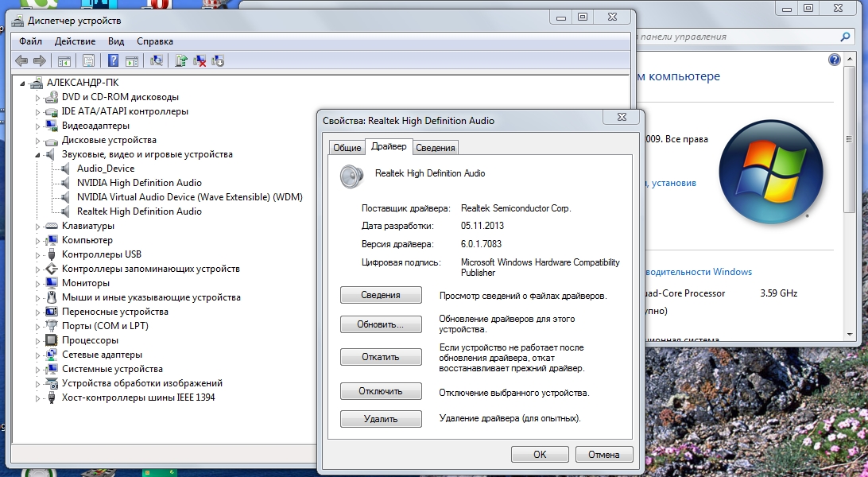
Task: Expand the Дисковые устройства node
Action: [x=37, y=141]
